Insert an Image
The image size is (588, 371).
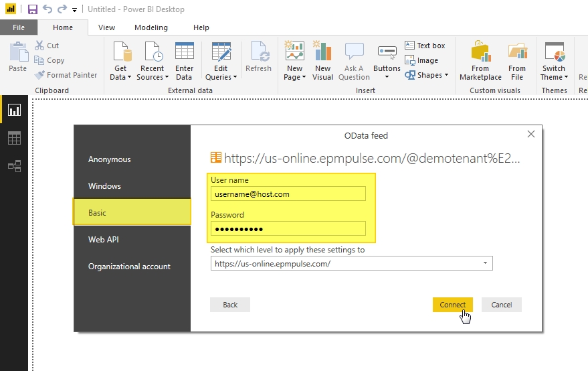coord(421,60)
